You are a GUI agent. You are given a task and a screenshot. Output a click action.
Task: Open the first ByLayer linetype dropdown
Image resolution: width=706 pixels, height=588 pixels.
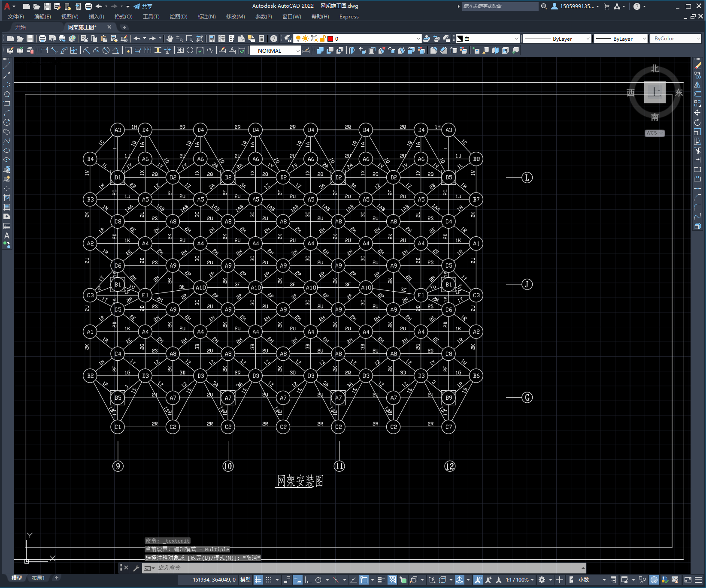click(557, 39)
